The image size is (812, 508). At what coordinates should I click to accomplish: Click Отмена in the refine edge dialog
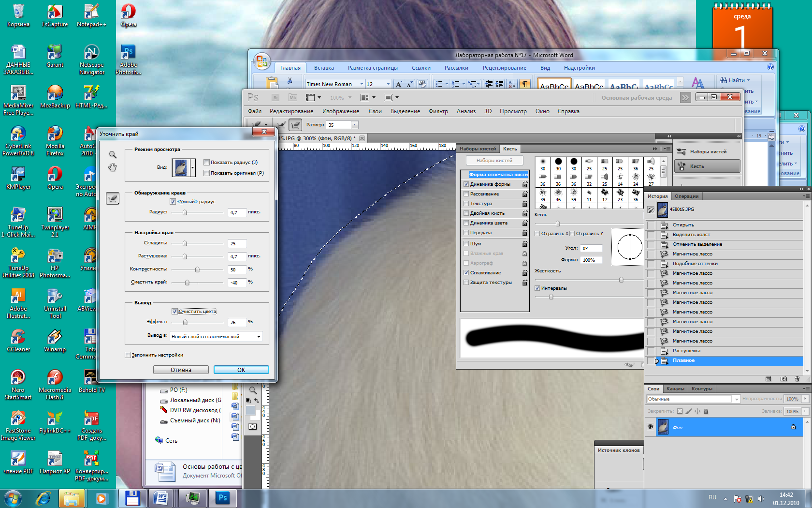(181, 370)
